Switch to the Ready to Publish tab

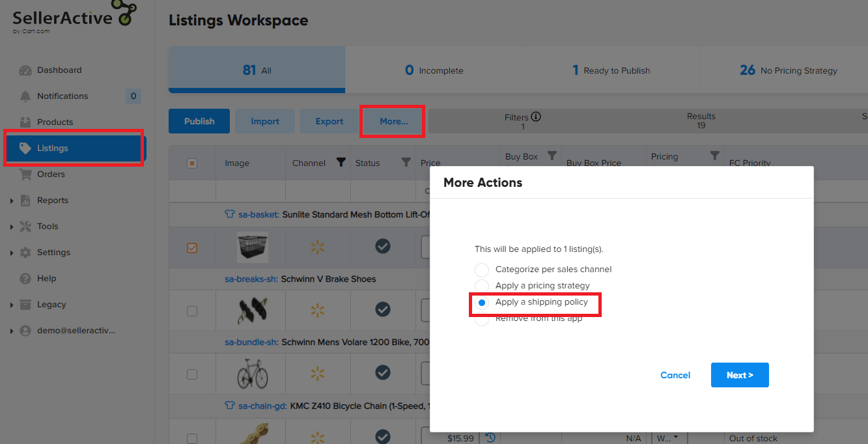611,70
